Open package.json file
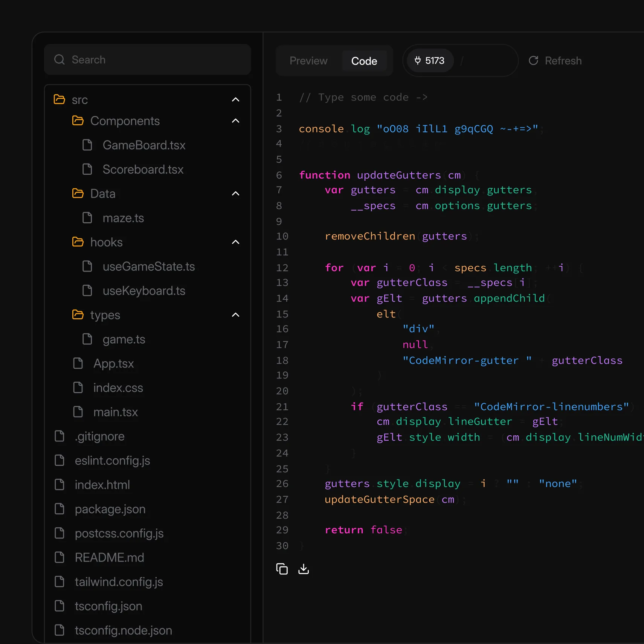This screenshot has width=644, height=644. (x=110, y=509)
